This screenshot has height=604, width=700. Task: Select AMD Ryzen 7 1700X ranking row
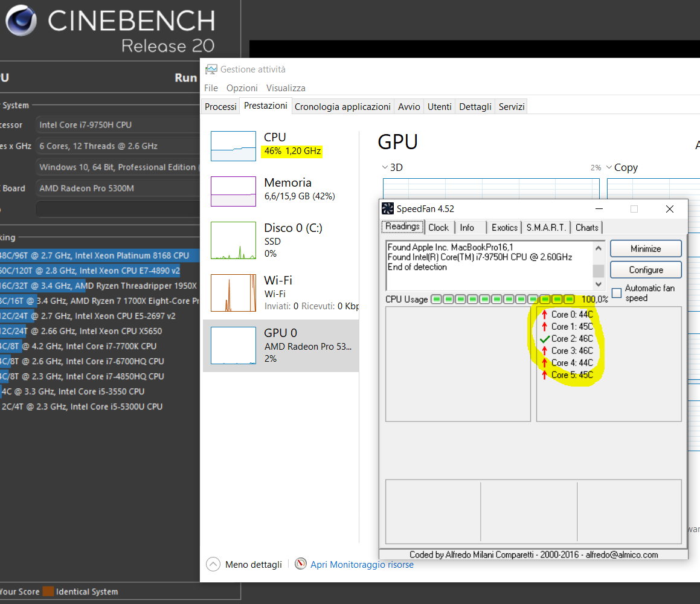100,301
